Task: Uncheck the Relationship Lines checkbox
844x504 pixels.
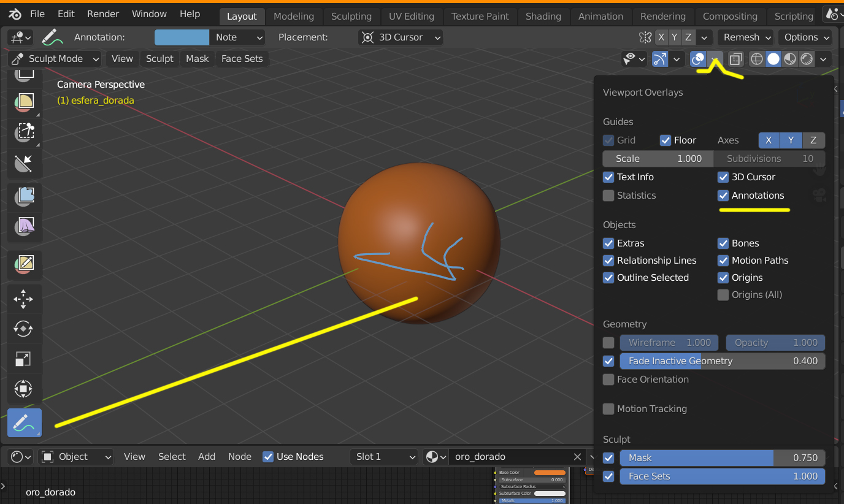Action: [608, 261]
